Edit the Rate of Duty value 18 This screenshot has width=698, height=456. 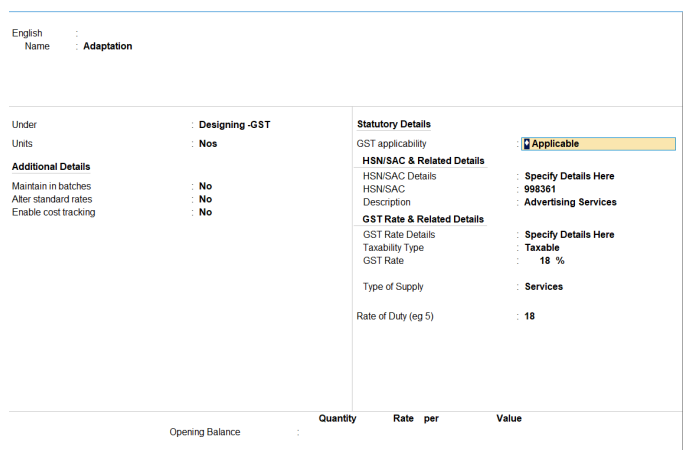tap(530, 317)
